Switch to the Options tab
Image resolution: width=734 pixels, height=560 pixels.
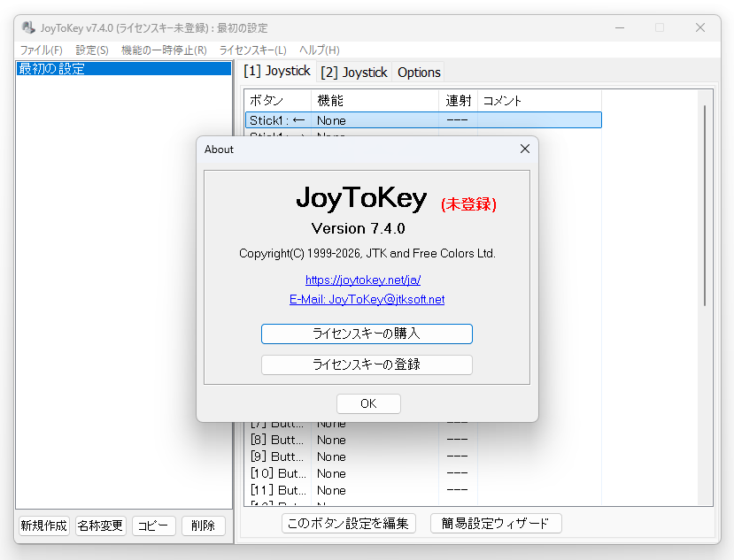(419, 73)
